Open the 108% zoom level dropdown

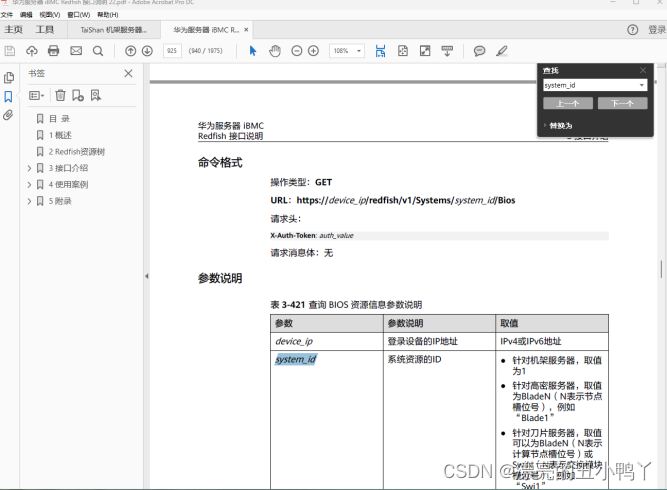coord(347,51)
